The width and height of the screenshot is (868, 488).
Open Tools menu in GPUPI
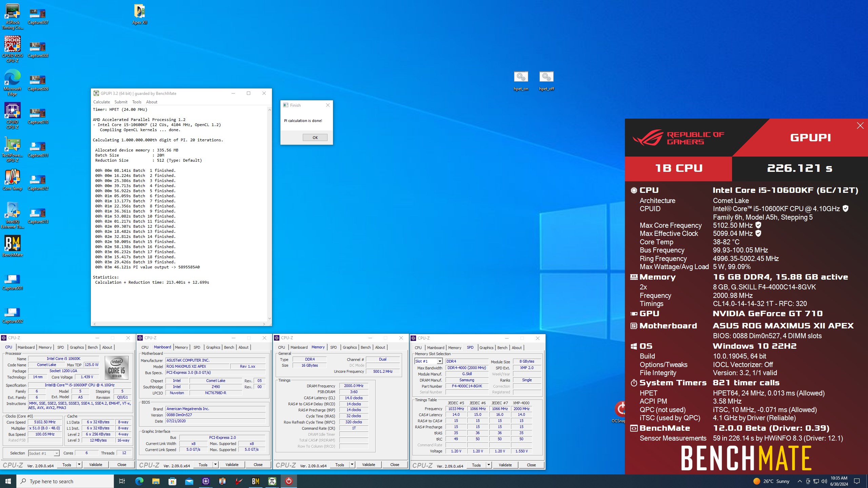pyautogui.click(x=137, y=102)
